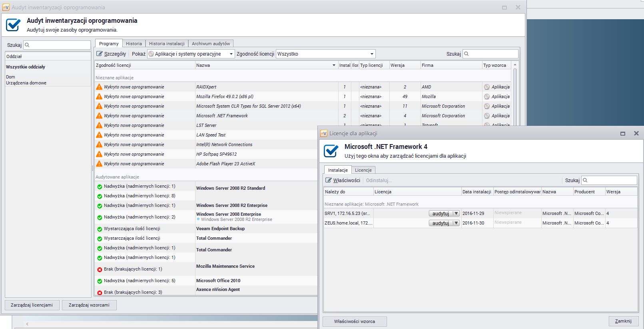644x329 pixels.
Task: Click green check icon for surplus licenses 2
Action: pos(100,217)
